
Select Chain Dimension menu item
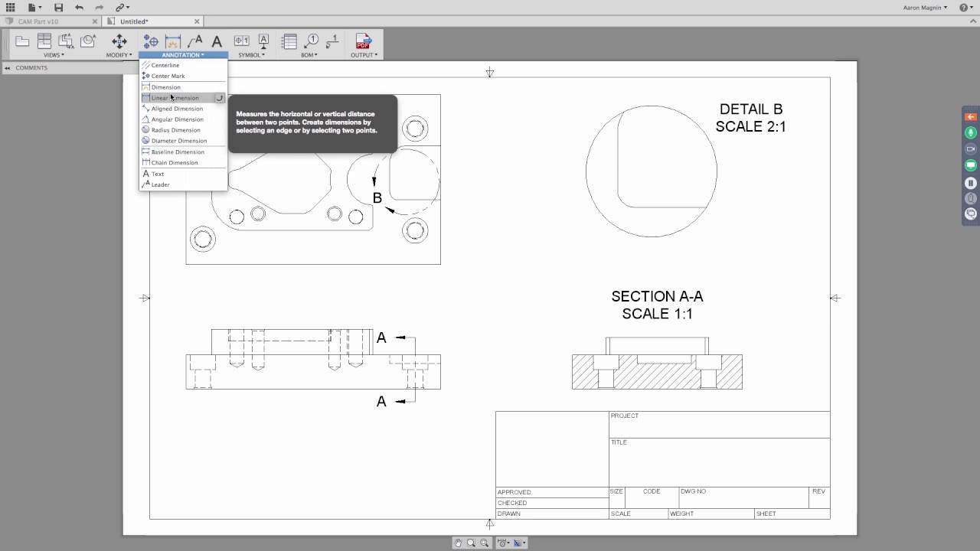[175, 163]
